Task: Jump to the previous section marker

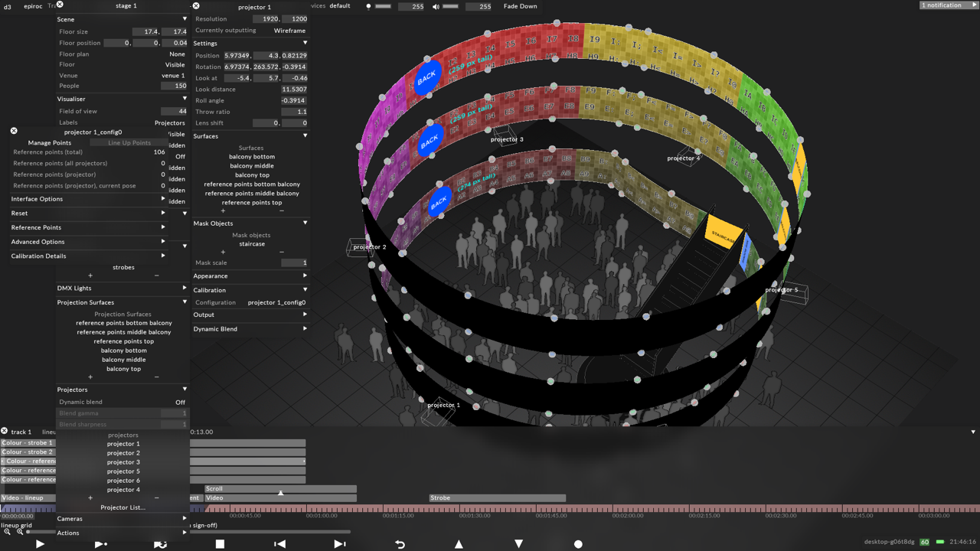Action: pyautogui.click(x=279, y=544)
